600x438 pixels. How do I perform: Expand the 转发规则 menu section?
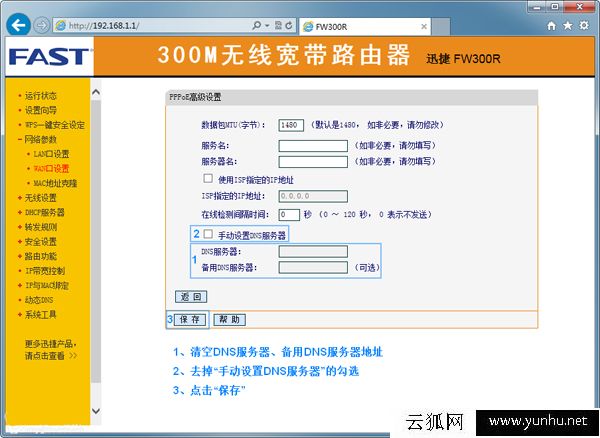pos(41,227)
